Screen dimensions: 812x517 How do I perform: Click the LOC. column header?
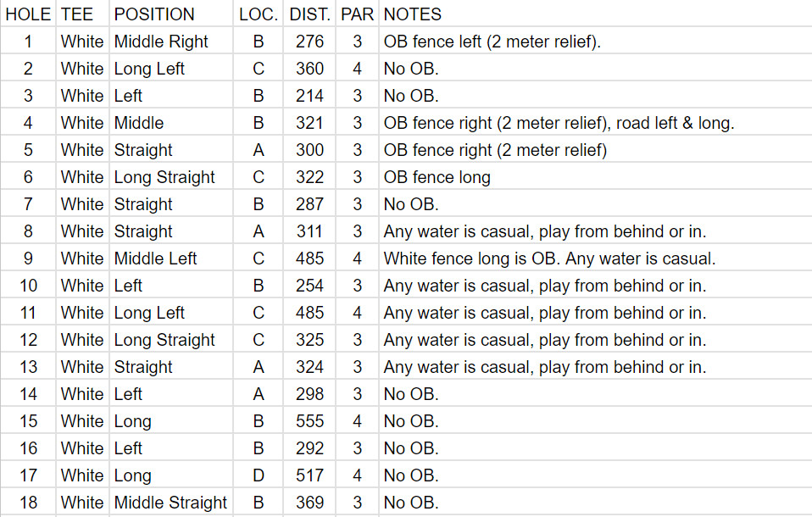(x=259, y=14)
